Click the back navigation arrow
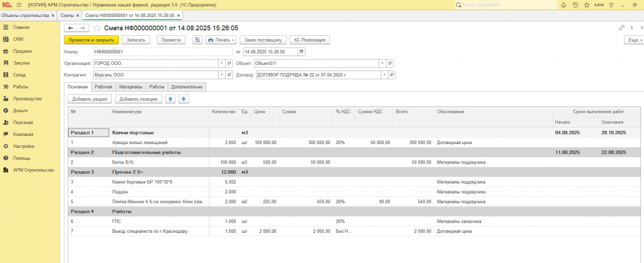This screenshot has width=644, height=263. click(70, 28)
